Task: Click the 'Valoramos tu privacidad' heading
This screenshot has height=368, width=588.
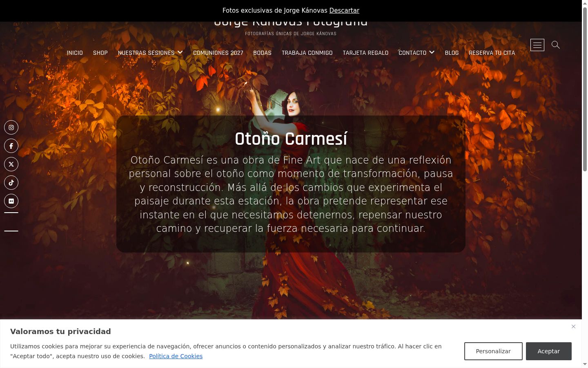Action: pyautogui.click(x=60, y=331)
